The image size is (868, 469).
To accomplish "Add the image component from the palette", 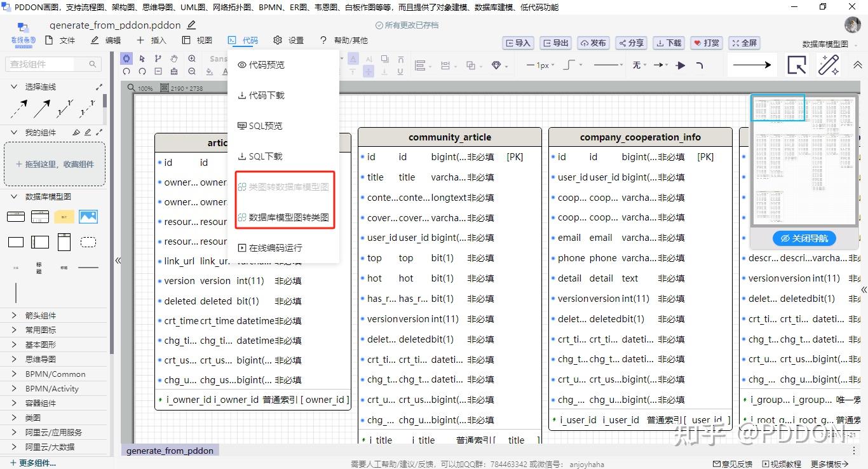I will [x=88, y=217].
